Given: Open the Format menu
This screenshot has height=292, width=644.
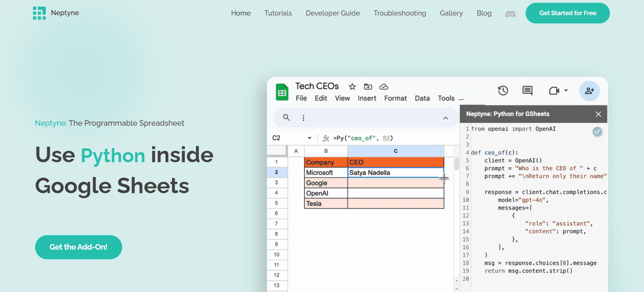Looking at the screenshot, I should click(x=395, y=98).
